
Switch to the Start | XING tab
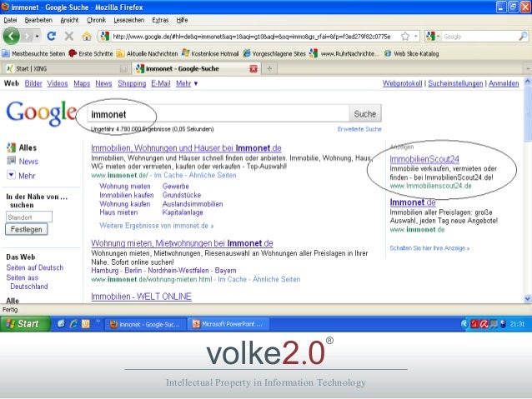pyautogui.click(x=66, y=69)
